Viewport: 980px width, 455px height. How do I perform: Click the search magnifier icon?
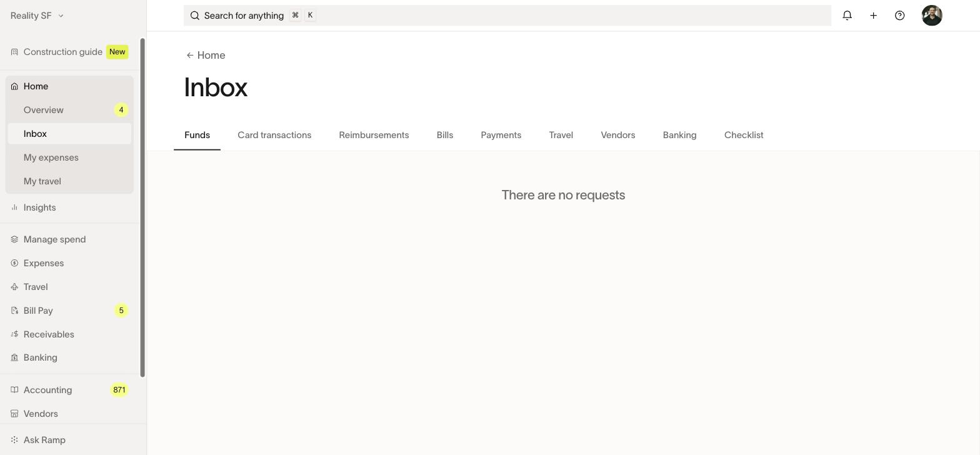pos(195,16)
